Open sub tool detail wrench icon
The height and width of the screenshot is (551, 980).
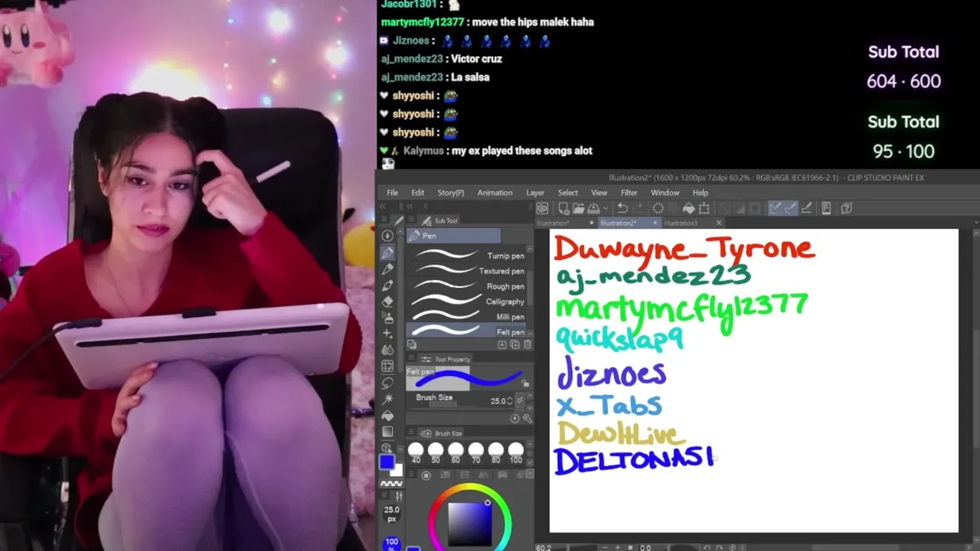[528, 419]
